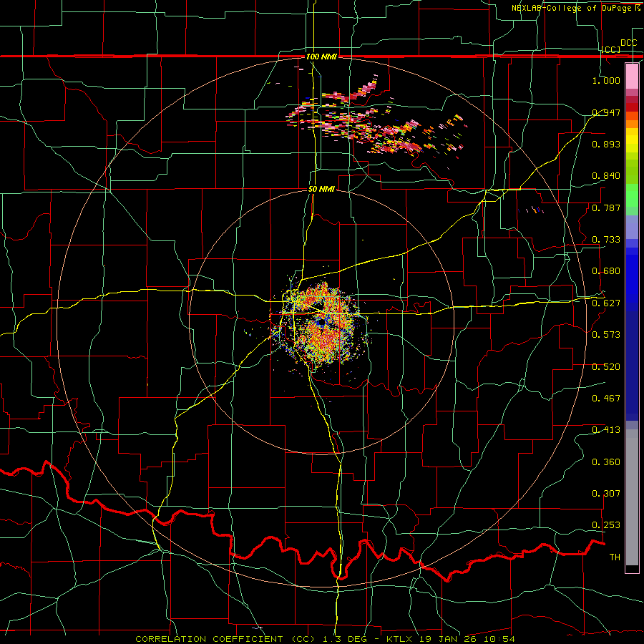Click the 0.360 scale value
Viewport: 644px width, 644px height.
(606, 462)
